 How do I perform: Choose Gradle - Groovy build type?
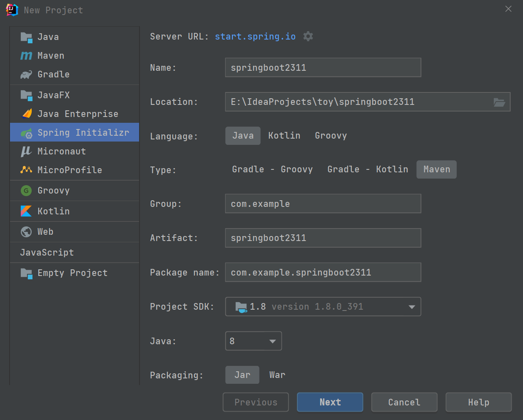coord(272,169)
